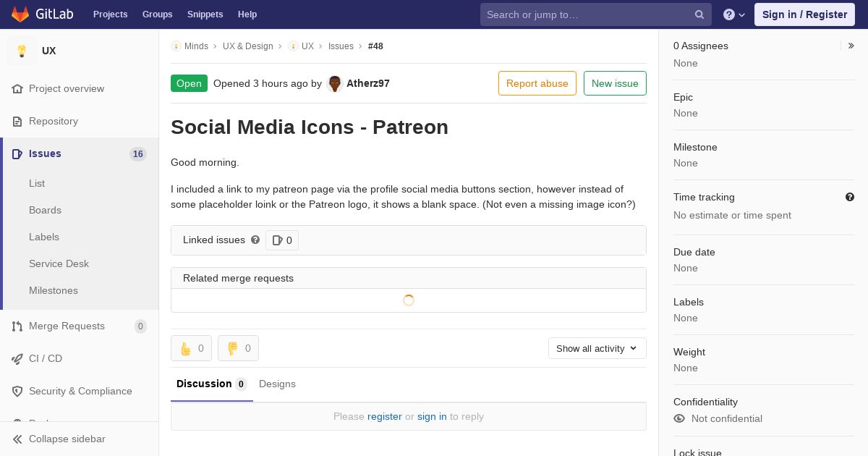Click the #48 breadcrumb
868x456 pixels.
pos(375,46)
